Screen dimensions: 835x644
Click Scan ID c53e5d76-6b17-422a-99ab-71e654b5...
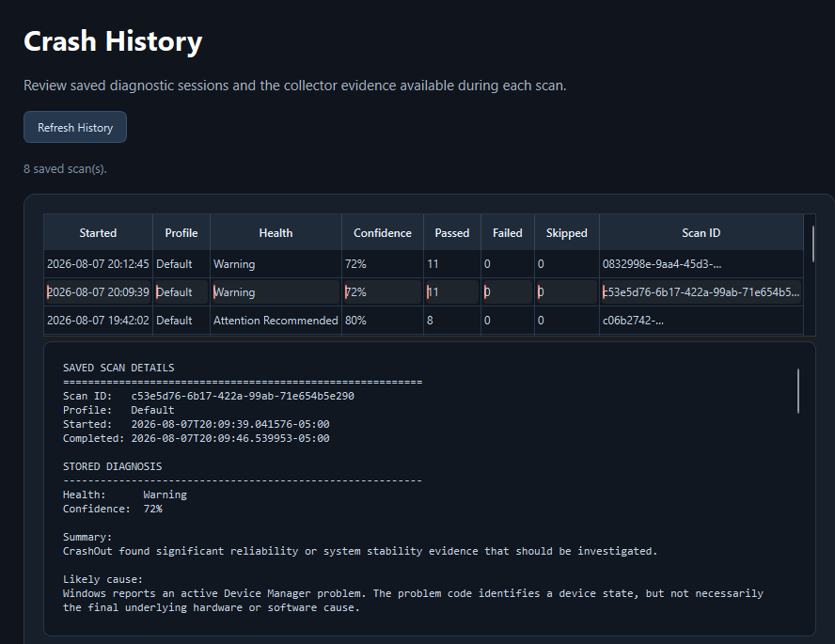pyautogui.click(x=701, y=292)
